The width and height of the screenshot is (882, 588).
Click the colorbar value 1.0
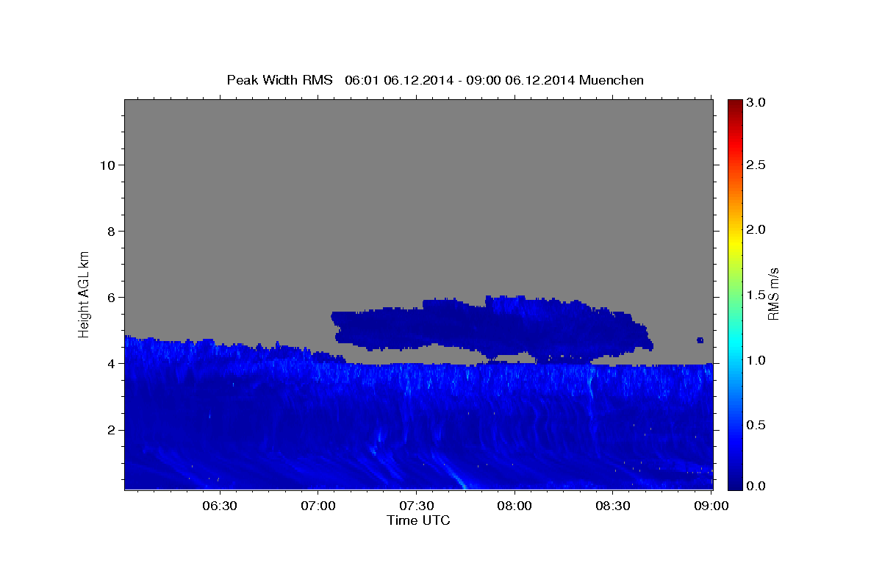(757, 360)
